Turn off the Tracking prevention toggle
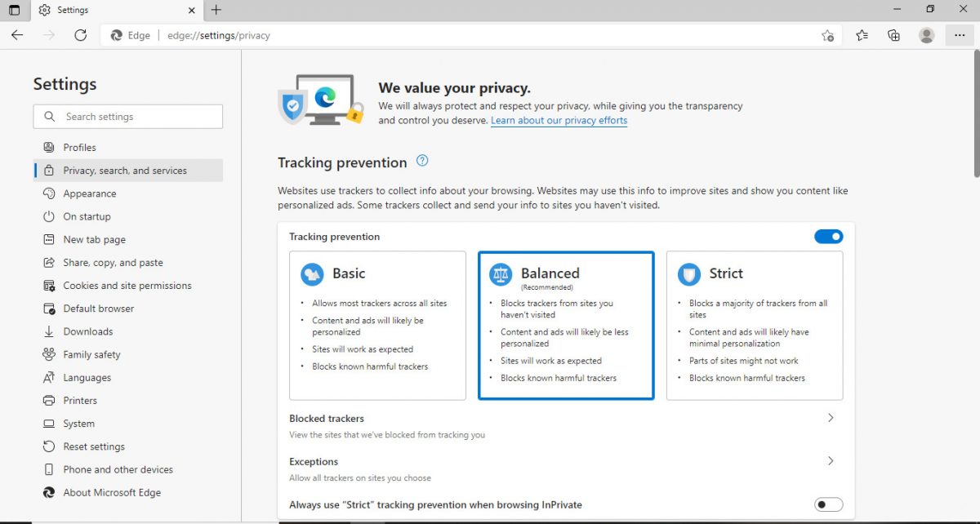Viewport: 980px width, 524px height. [x=828, y=237]
